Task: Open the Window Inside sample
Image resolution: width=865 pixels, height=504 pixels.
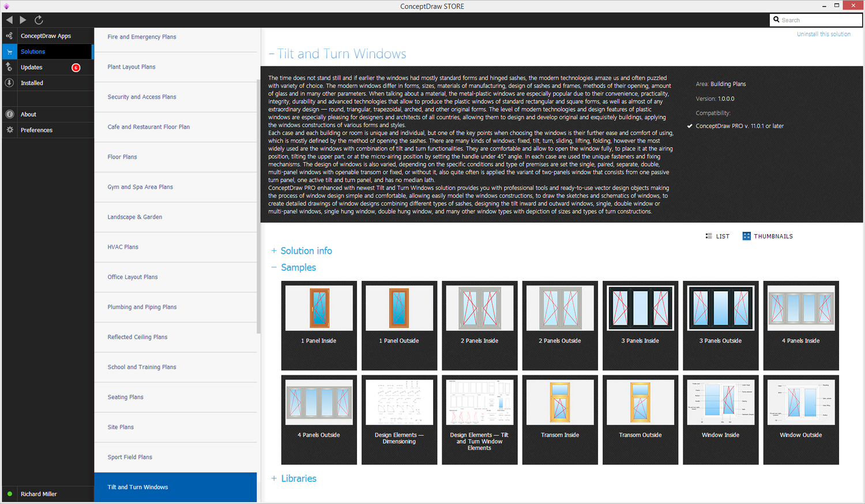Action: [x=721, y=420]
